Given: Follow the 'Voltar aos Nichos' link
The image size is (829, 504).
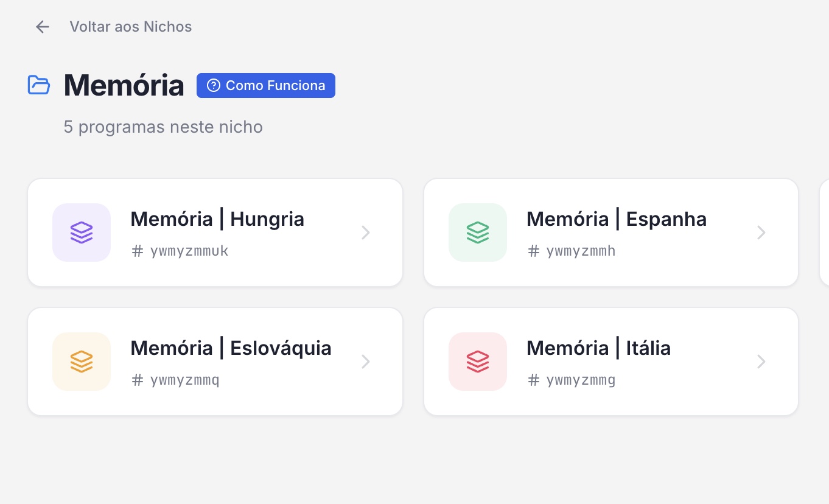Looking at the screenshot, I should click(130, 27).
